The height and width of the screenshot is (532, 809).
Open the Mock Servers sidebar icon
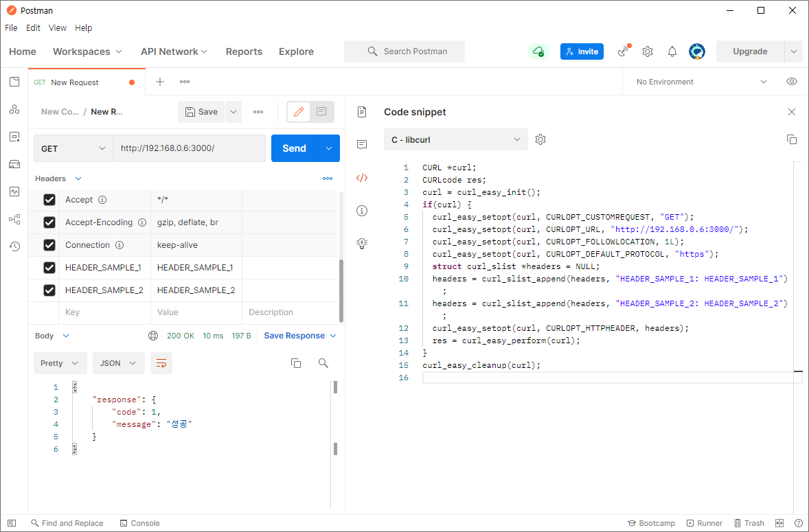point(14,165)
